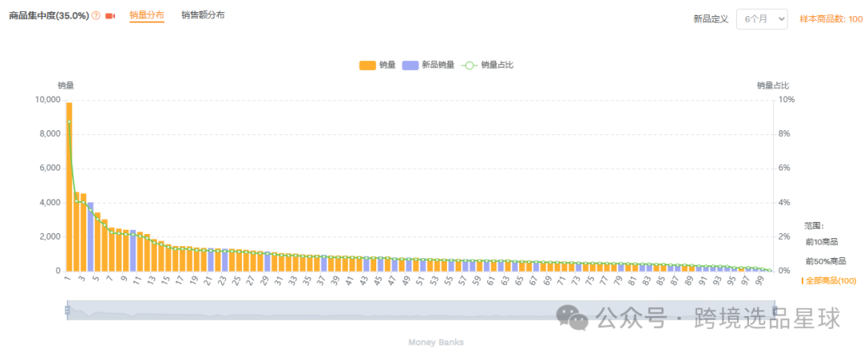
Task: Click the orange bar for product 3
Action: 83,233
